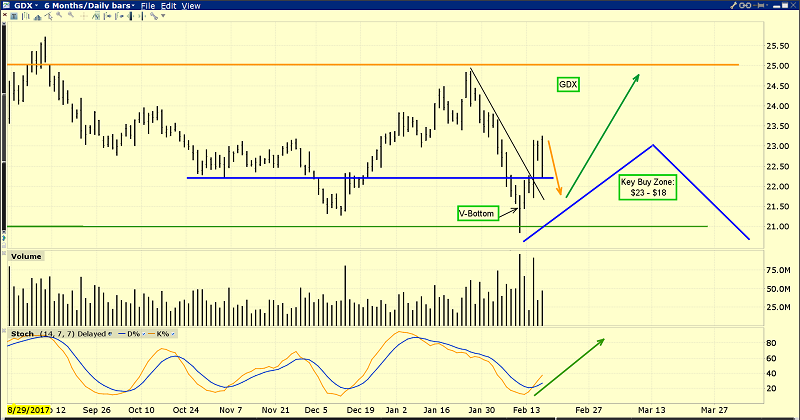This screenshot has height=420, width=800.
Task: Click the 8/29/2017 highlighted date label
Action: (x=29, y=410)
